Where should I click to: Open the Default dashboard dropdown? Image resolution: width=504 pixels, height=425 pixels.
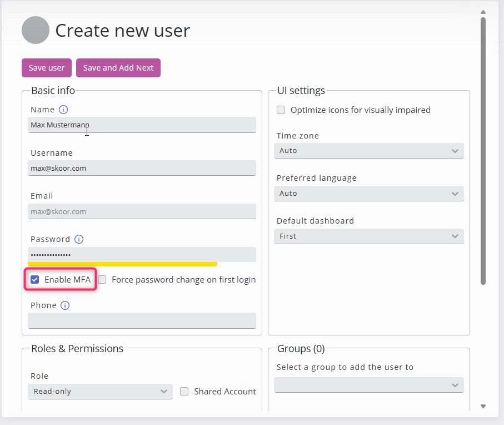point(369,236)
